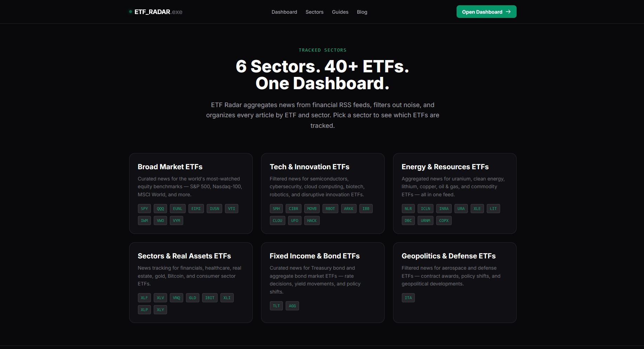Select the QQQ ticker tag
Image resolution: width=644 pixels, height=349 pixels.
point(160,209)
